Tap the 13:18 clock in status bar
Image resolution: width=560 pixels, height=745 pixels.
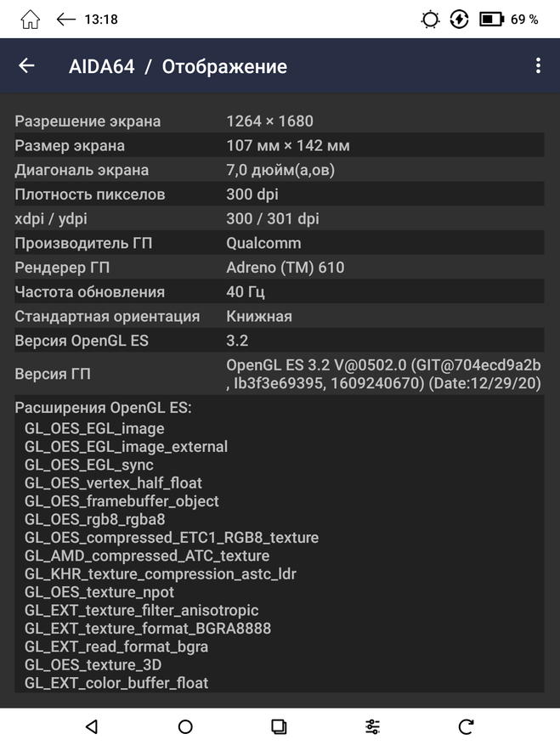click(102, 19)
